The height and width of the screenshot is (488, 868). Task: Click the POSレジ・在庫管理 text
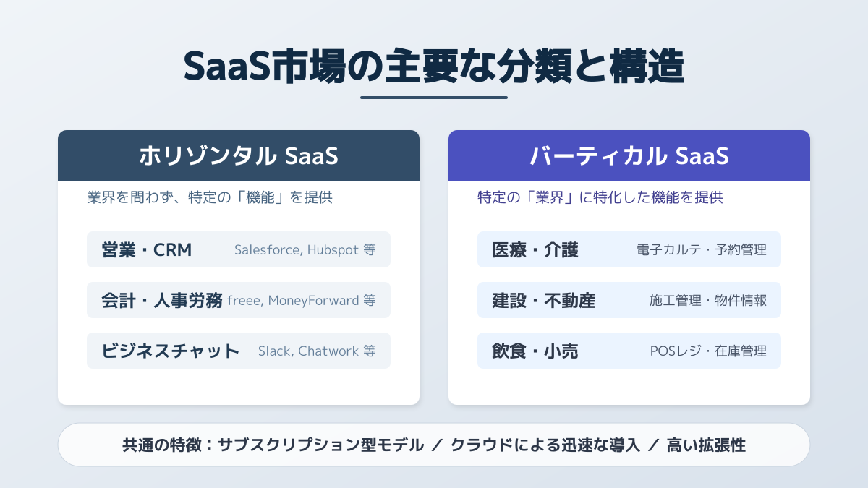click(x=707, y=351)
